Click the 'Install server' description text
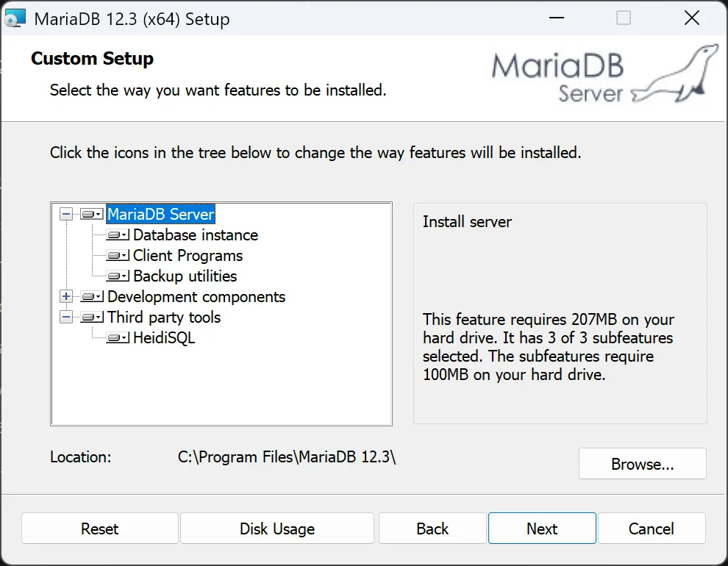The width and height of the screenshot is (728, 566). (467, 222)
